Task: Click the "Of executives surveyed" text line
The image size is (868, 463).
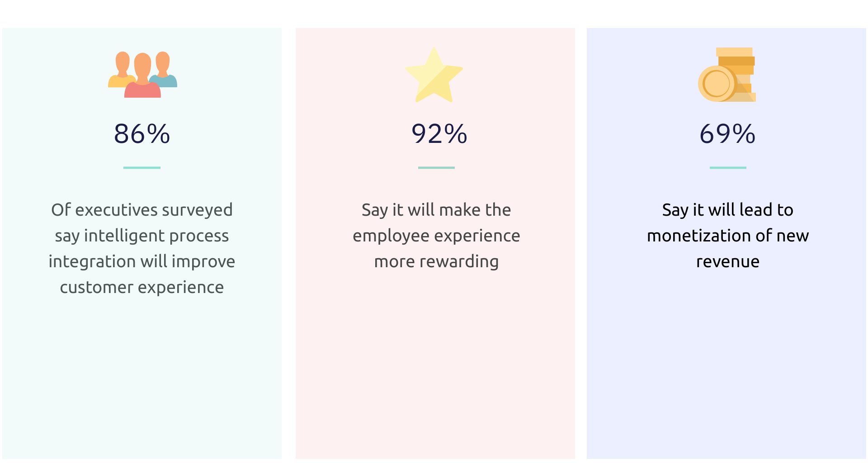Action: coord(142,210)
